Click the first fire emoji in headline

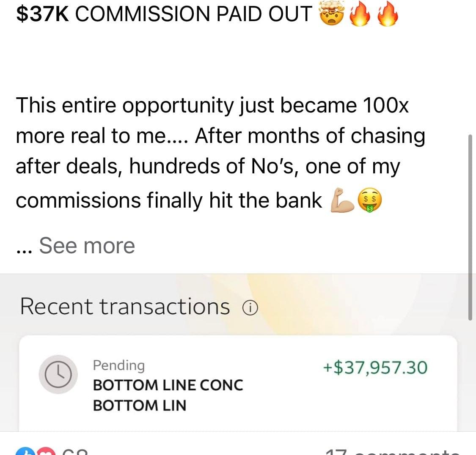[x=359, y=16]
